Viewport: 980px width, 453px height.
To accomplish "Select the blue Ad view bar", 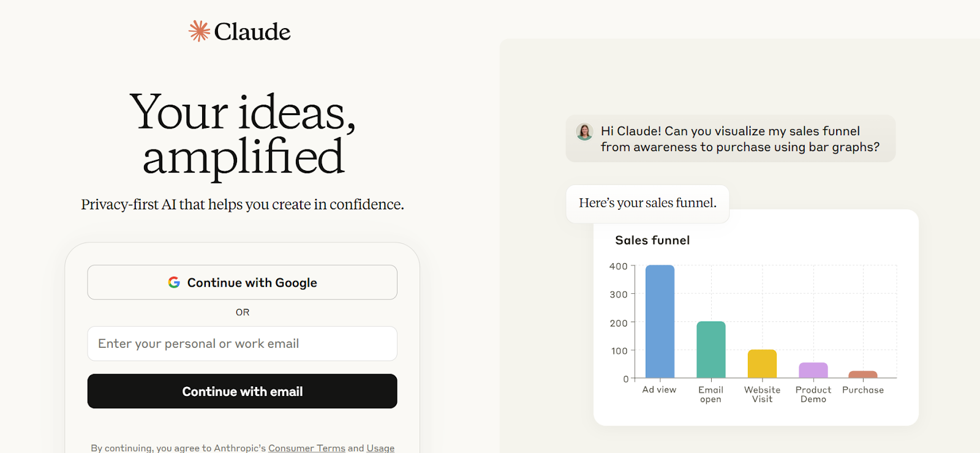I will pyautogui.click(x=660, y=321).
